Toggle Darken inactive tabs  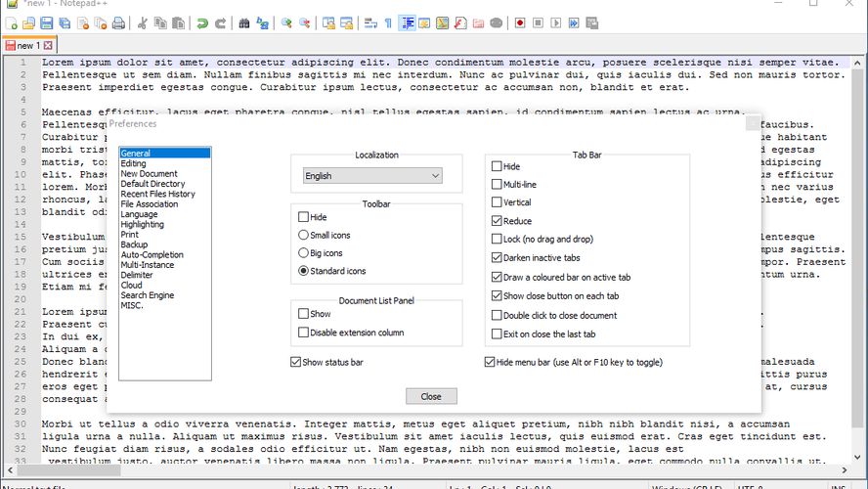[x=497, y=257]
